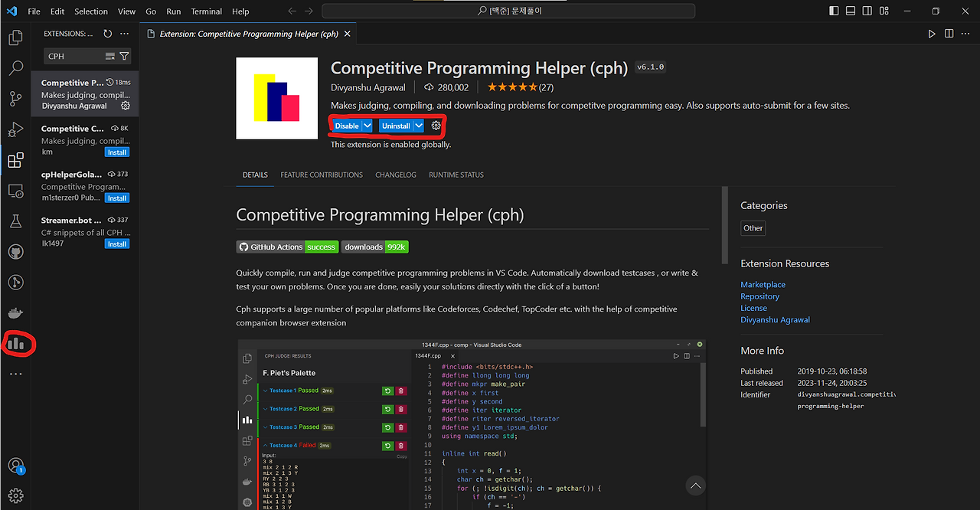This screenshot has height=510, width=980.
Task: Open the Search view in activity bar
Action: click(15, 68)
